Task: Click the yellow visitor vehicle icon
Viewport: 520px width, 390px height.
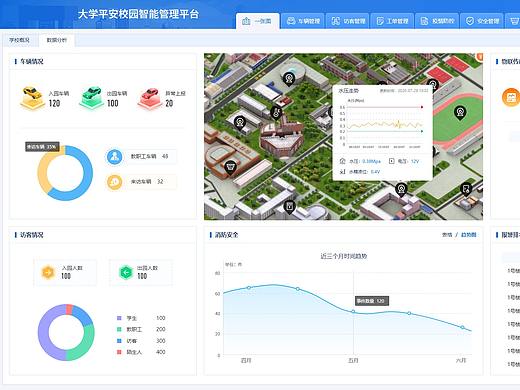Action: 114,182
